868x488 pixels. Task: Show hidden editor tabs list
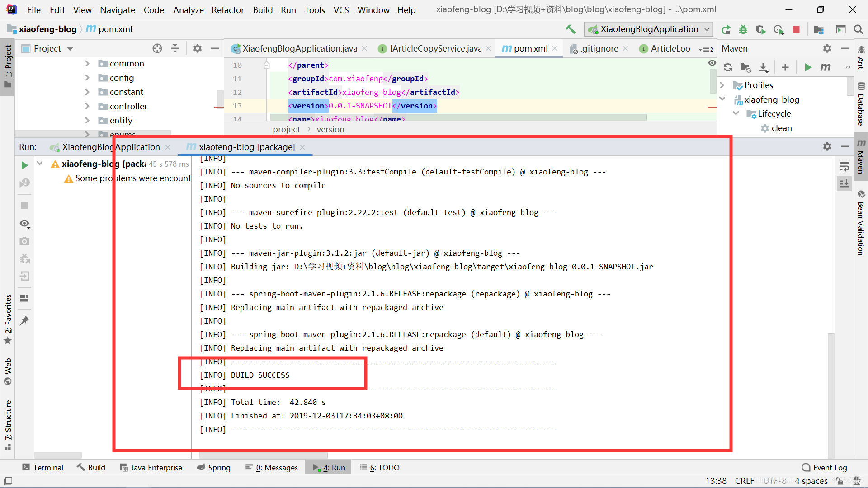point(706,49)
